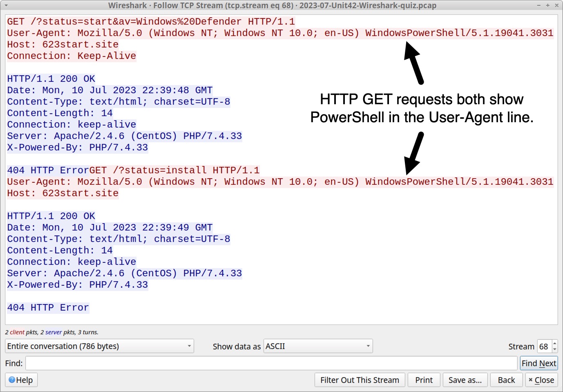This screenshot has width=563, height=392.
Task: Click the dropdown arrow on the conversation selector
Action: [x=189, y=346]
